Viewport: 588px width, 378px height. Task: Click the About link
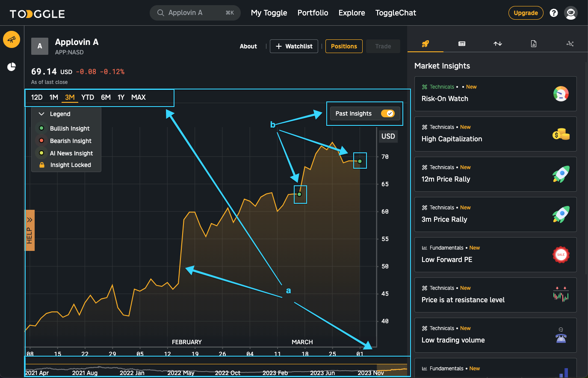248,46
